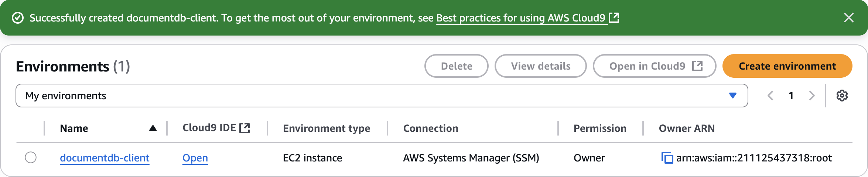The height and width of the screenshot is (177, 868).
Task: Click Open link in Cloud9 IDE column
Action: (x=195, y=158)
